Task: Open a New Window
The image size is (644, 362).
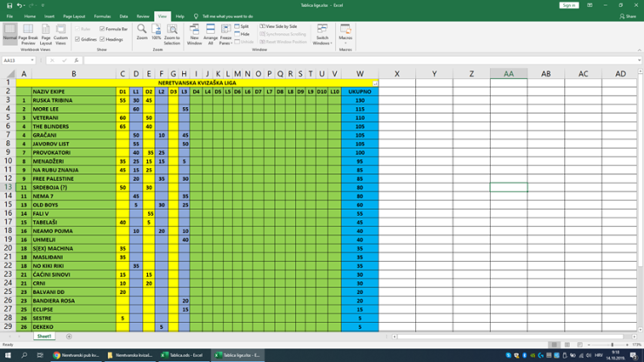Action: (194, 33)
